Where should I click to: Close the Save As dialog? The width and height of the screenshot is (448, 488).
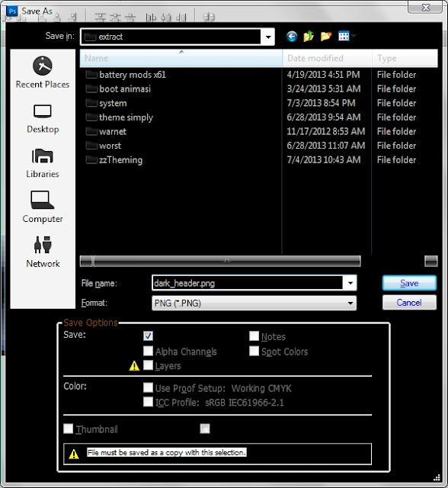coord(426,8)
